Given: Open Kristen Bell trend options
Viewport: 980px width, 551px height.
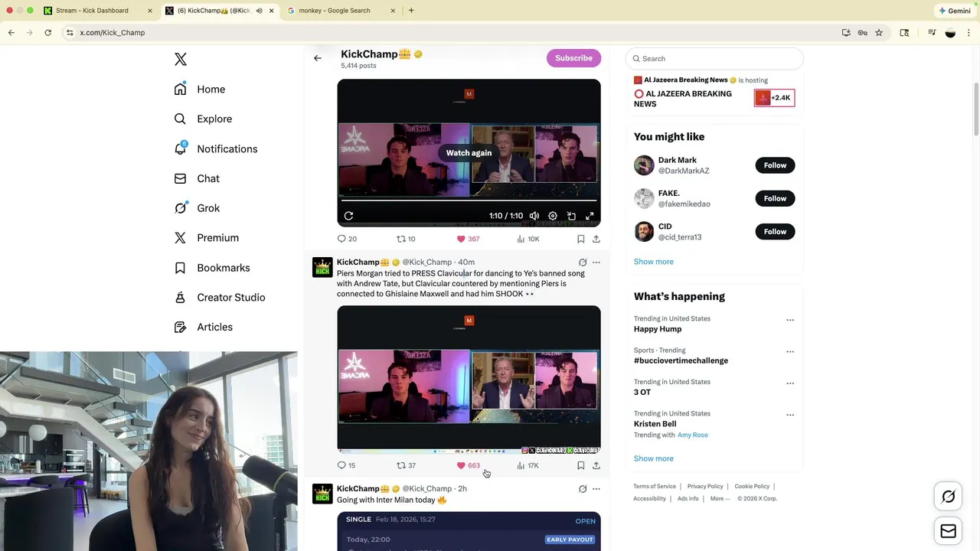Looking at the screenshot, I should pos(790,415).
